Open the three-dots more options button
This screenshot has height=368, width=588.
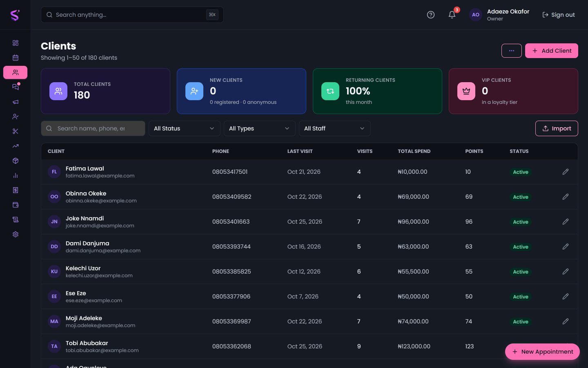coord(512,51)
